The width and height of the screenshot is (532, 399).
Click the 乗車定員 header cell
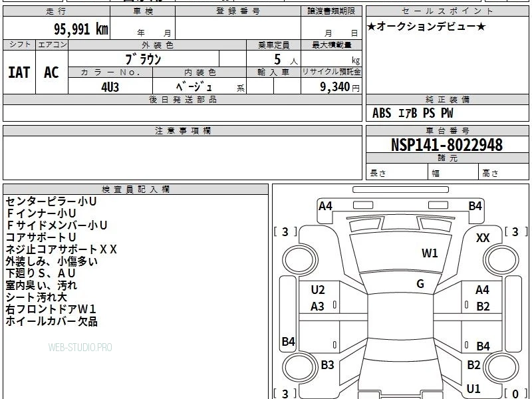click(x=273, y=45)
